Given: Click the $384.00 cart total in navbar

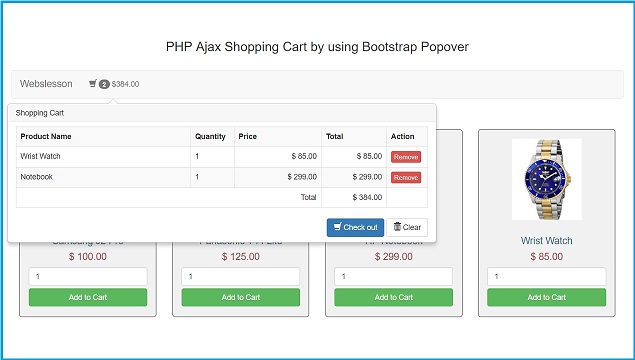Looking at the screenshot, I should [126, 84].
